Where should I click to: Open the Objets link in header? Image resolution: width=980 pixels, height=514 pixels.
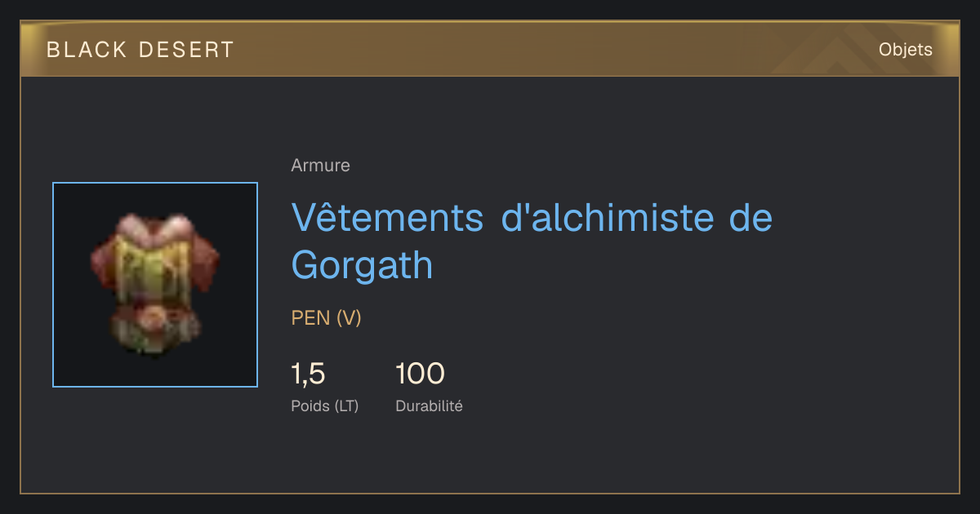coord(905,50)
